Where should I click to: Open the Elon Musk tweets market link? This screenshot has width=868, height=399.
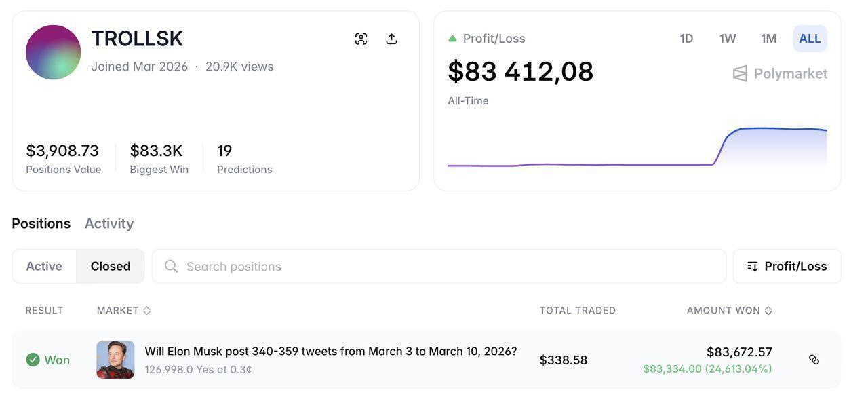tap(330, 351)
